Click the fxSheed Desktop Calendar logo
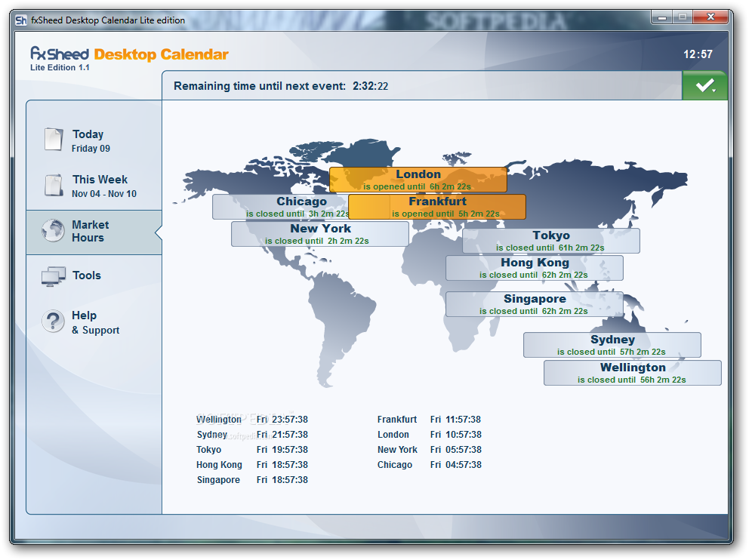The image size is (749, 560). pyautogui.click(x=129, y=54)
